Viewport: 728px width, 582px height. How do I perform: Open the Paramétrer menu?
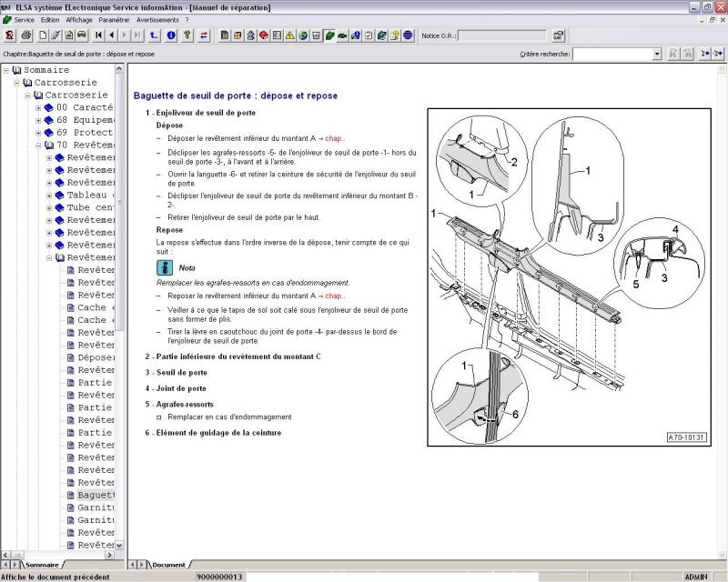(x=115, y=20)
